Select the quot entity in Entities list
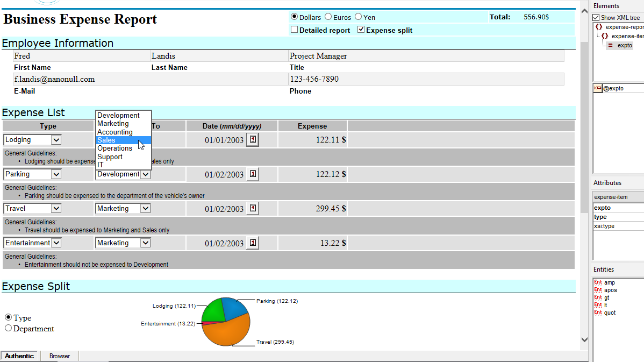Viewport: 644px width, 362px height. tap(610, 313)
